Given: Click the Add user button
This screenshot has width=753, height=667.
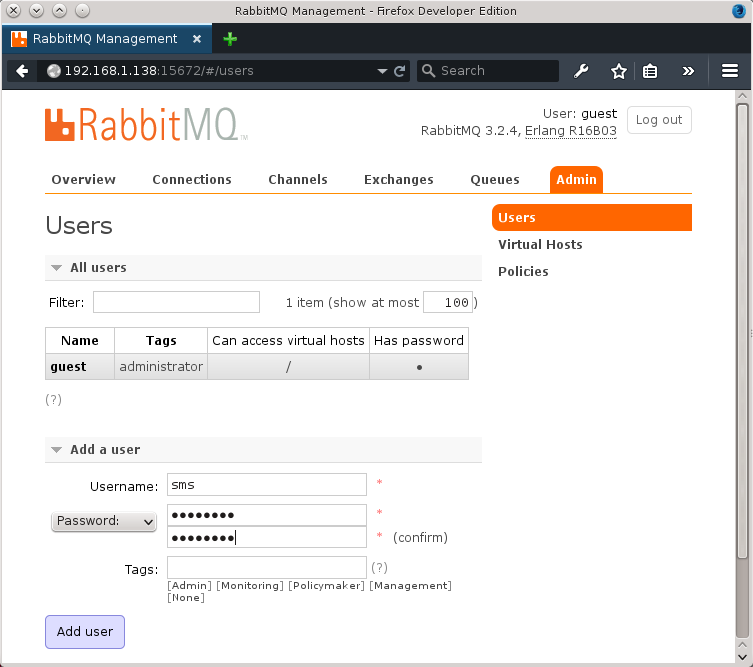Looking at the screenshot, I should click(x=85, y=631).
